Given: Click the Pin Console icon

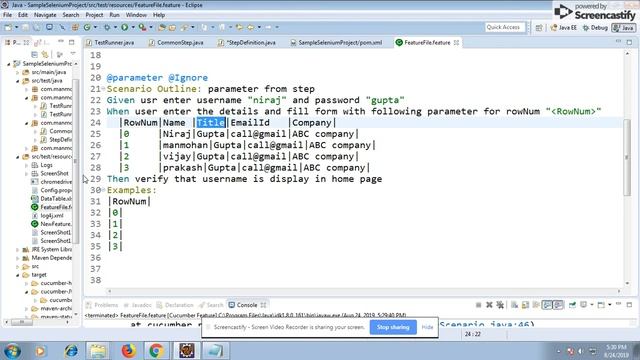Looking at the screenshot, I should tap(572, 305).
